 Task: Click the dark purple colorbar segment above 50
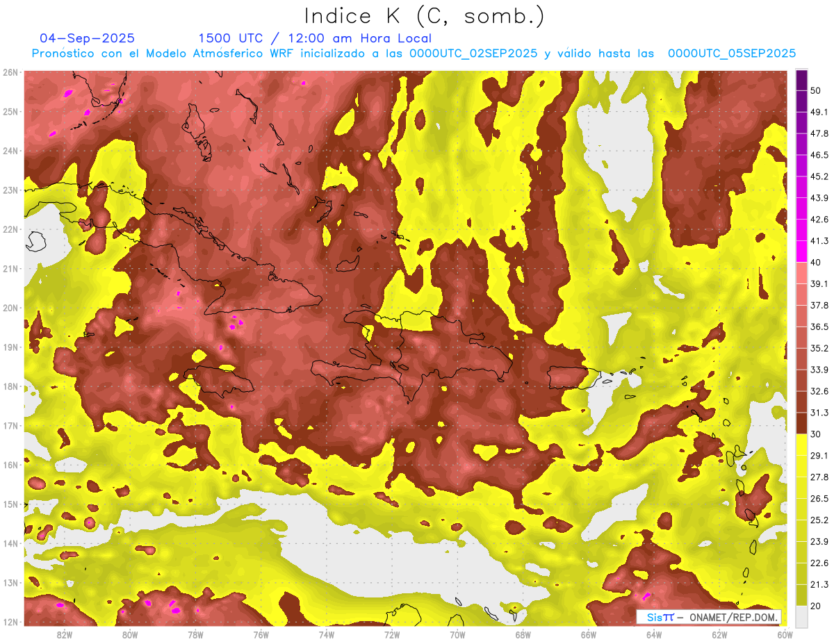tap(801, 80)
